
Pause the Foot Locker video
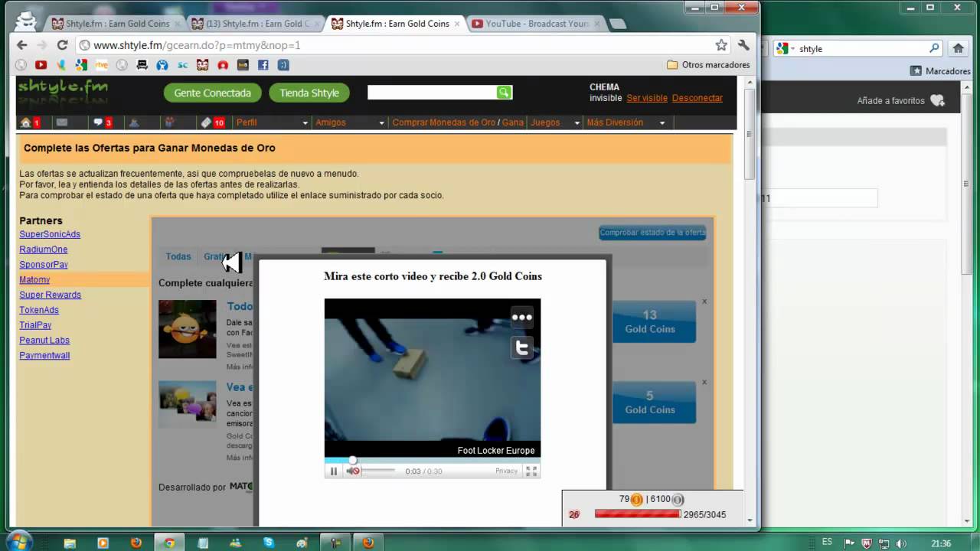click(x=333, y=471)
